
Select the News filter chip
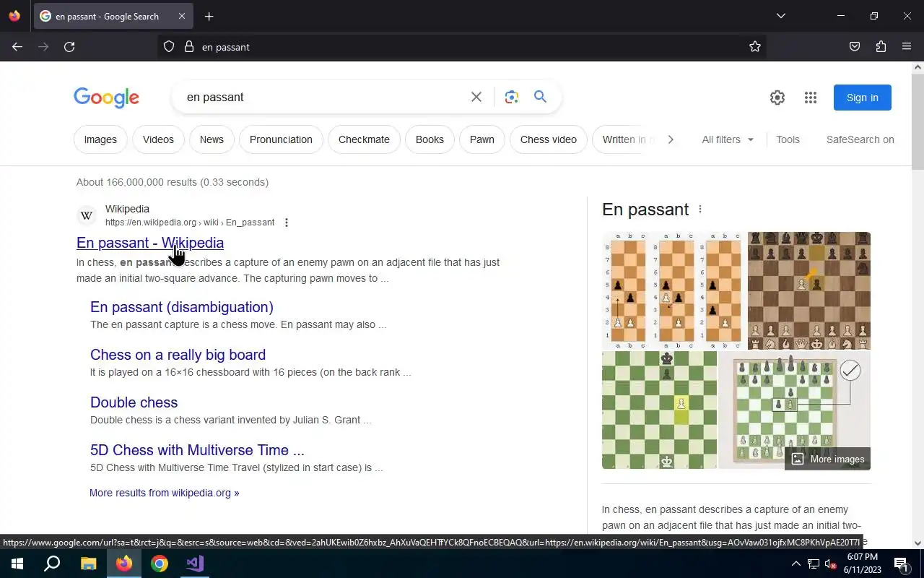pyautogui.click(x=212, y=139)
